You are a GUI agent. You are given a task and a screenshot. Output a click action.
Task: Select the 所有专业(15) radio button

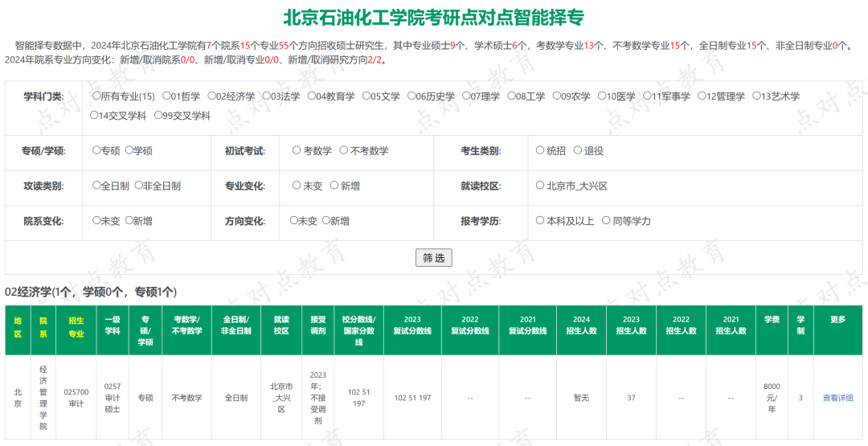96,96
